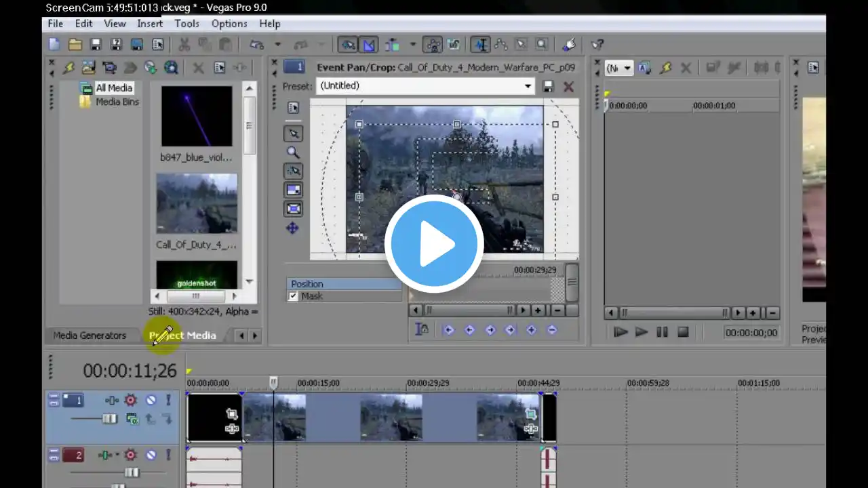Open the Preset dropdown list

pyautogui.click(x=528, y=86)
